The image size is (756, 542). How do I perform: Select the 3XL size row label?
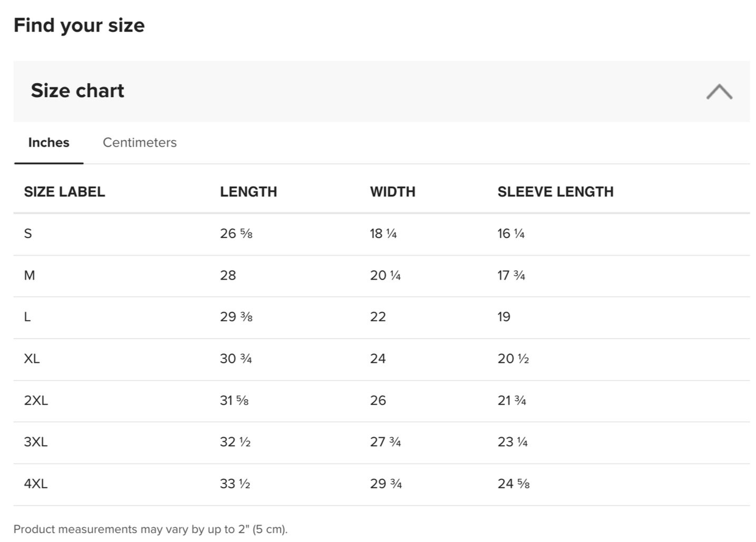coord(36,442)
